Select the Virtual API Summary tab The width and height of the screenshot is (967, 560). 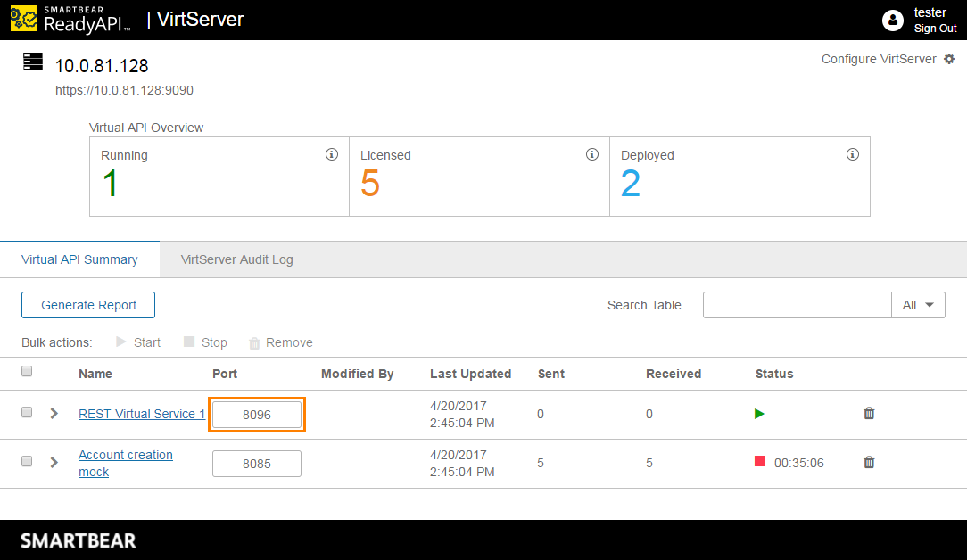pyautogui.click(x=79, y=259)
